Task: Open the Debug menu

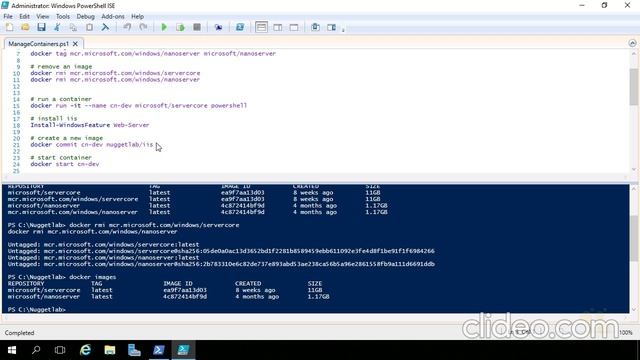Action: tap(85, 16)
